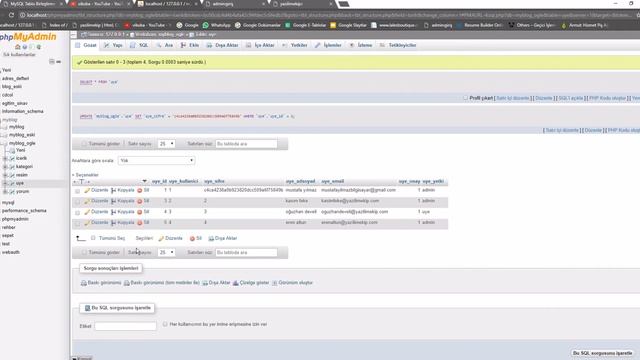The image size is (640, 360).
Task: Click pencil Düzenle icon for mustafa yılmaz row
Action: click(87, 191)
